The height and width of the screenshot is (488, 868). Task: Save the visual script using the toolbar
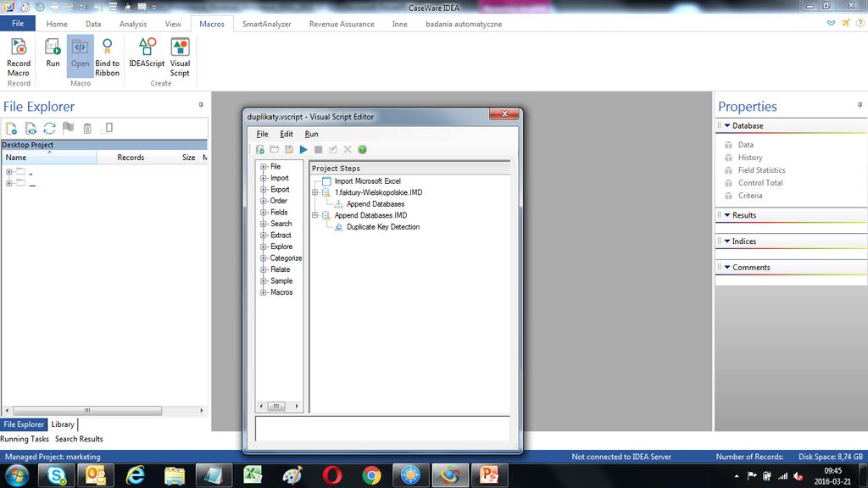point(289,149)
